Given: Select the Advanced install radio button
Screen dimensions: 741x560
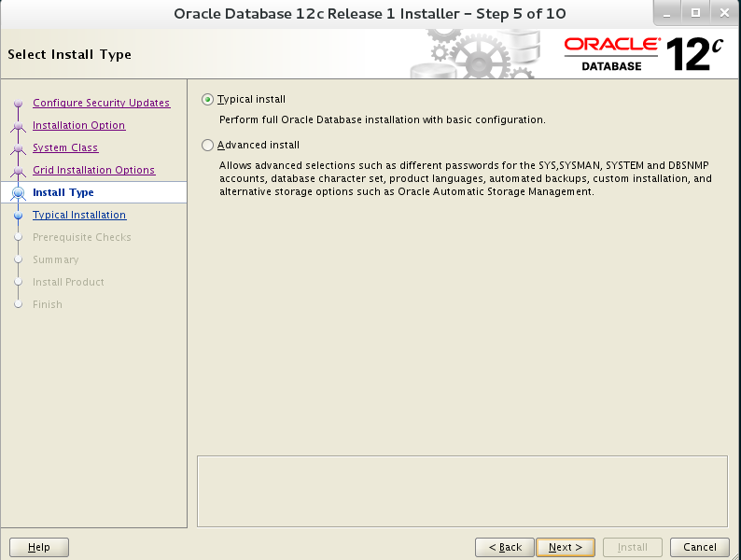Looking at the screenshot, I should [x=207, y=145].
